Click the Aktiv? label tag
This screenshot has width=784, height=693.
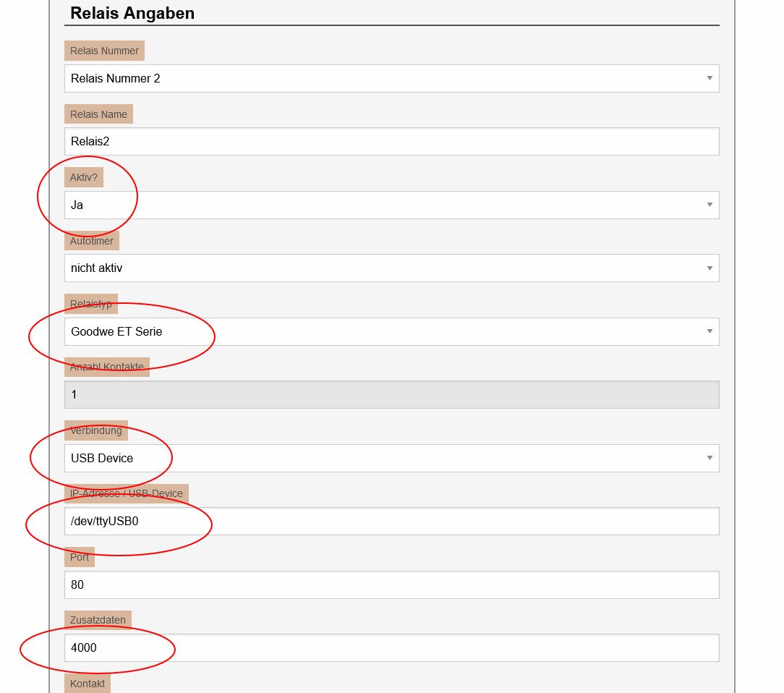(83, 177)
